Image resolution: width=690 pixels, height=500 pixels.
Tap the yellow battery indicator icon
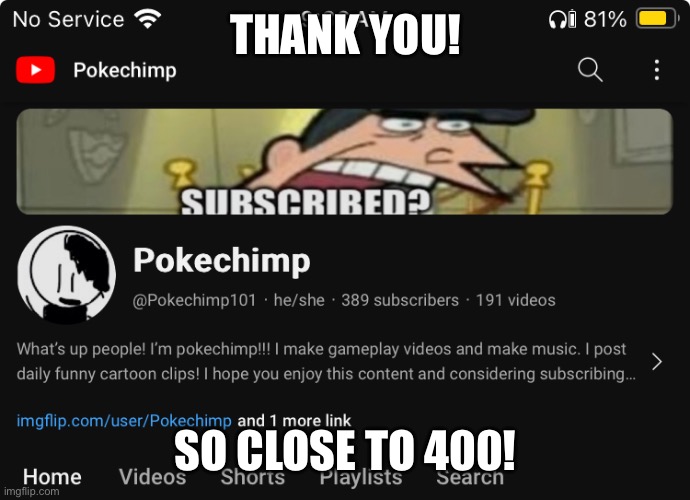coord(657,19)
